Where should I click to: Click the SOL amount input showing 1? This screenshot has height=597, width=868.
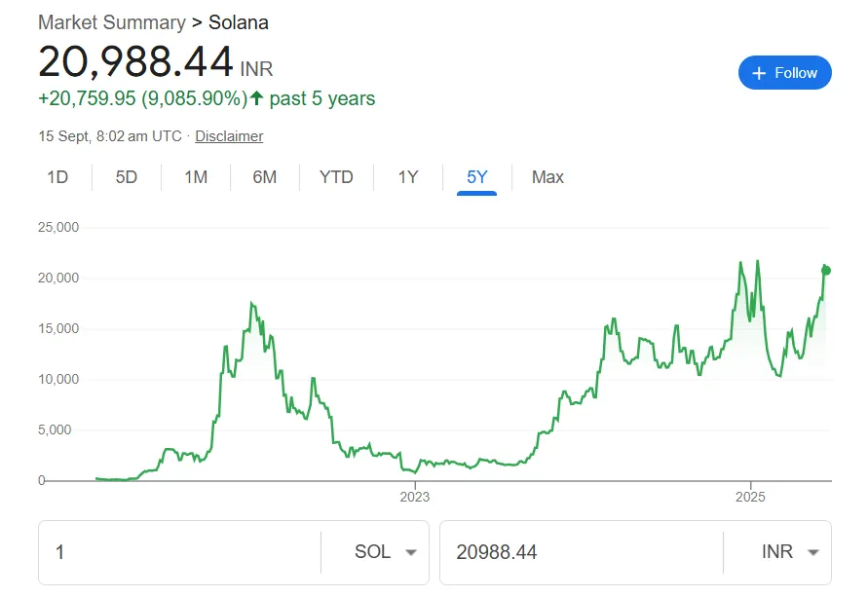[146, 552]
